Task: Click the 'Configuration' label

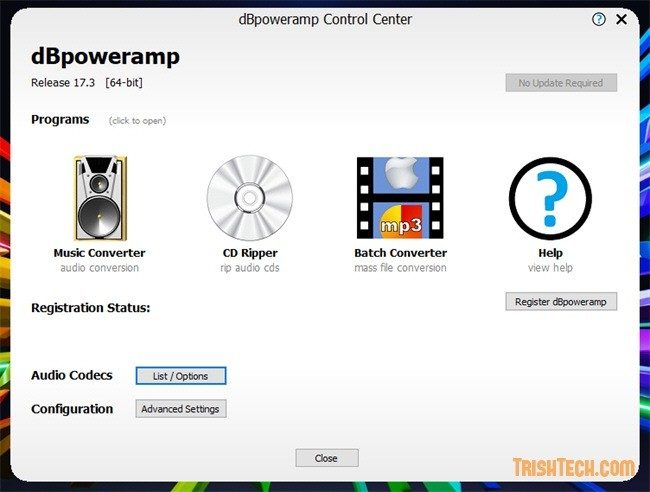Action: 72,409
